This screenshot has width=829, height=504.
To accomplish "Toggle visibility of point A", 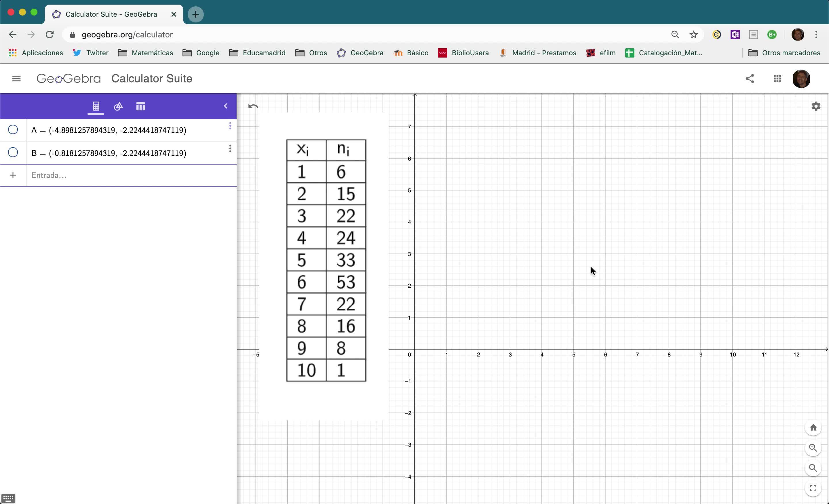I will coord(13,130).
